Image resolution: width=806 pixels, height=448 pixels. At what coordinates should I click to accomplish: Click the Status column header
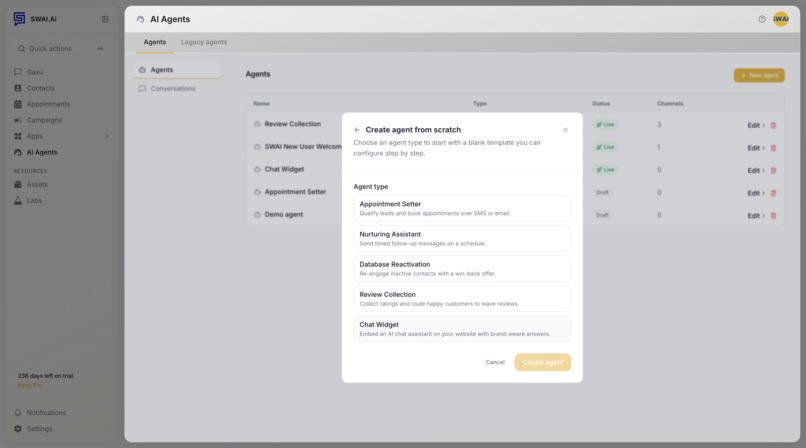pos(601,103)
